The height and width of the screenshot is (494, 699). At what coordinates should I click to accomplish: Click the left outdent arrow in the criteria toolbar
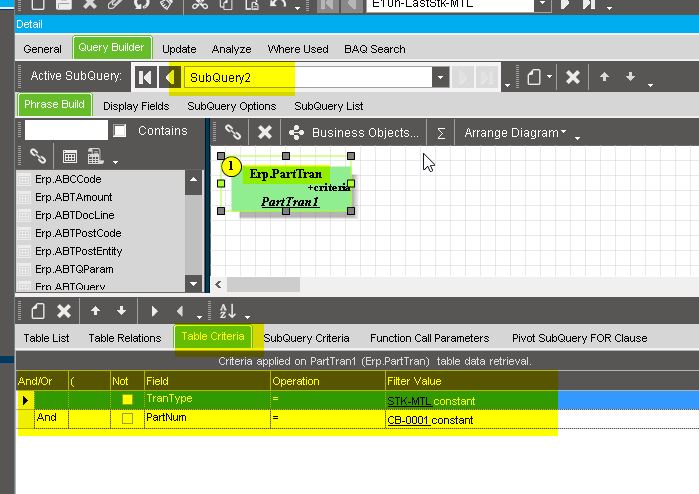180,311
